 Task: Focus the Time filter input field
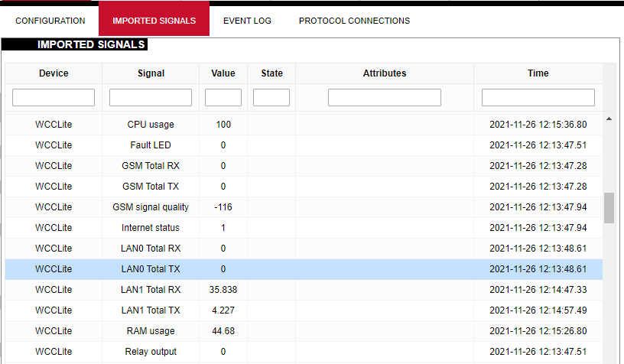538,97
